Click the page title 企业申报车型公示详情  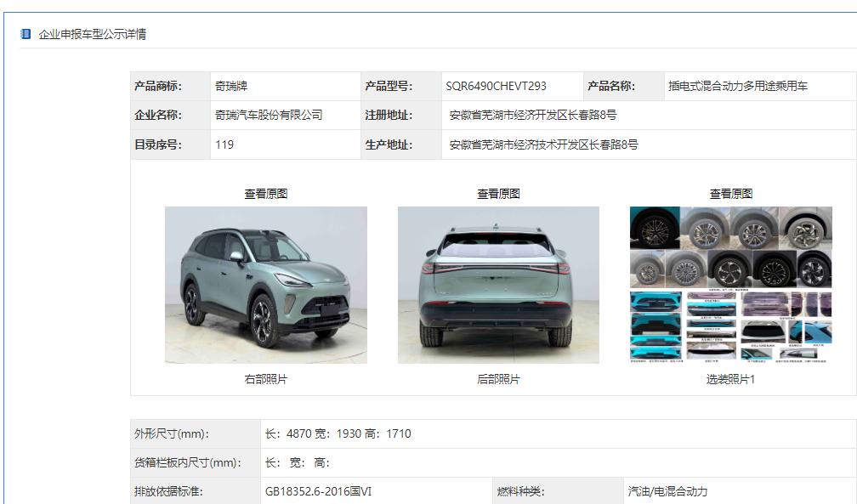point(92,36)
